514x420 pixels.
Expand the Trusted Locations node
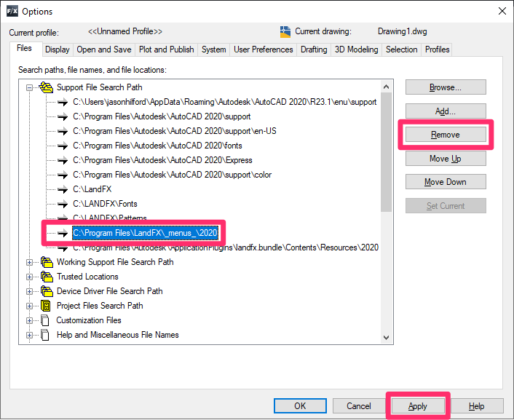pos(30,277)
